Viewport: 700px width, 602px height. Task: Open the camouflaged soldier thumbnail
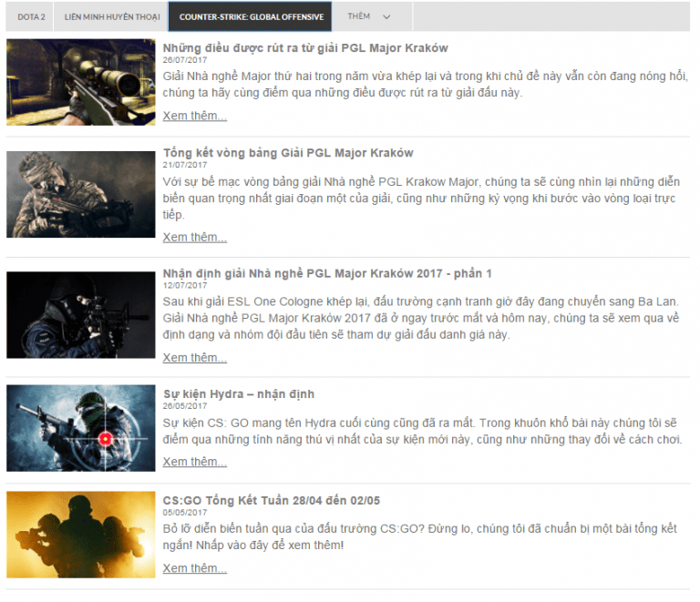pyautogui.click(x=81, y=194)
